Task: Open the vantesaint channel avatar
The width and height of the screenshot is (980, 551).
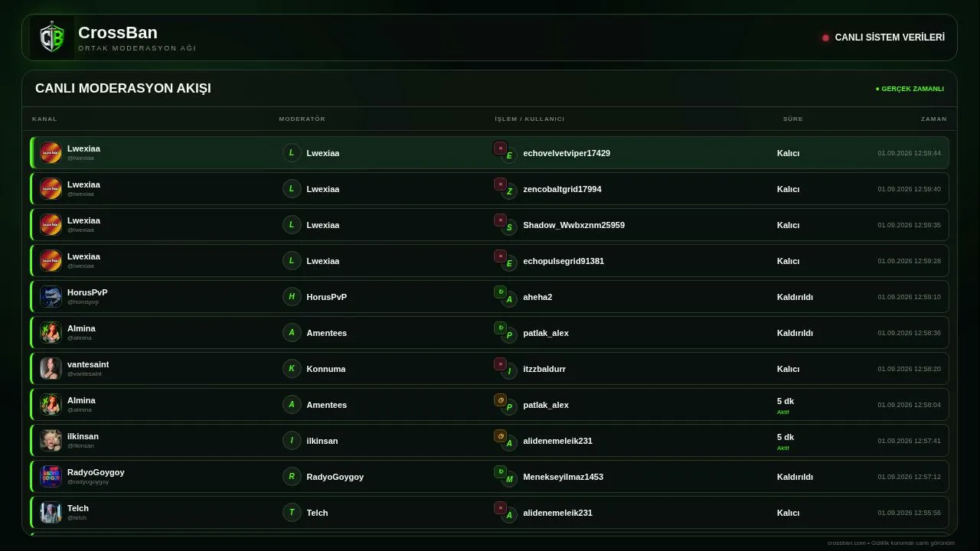Action: 51,368
